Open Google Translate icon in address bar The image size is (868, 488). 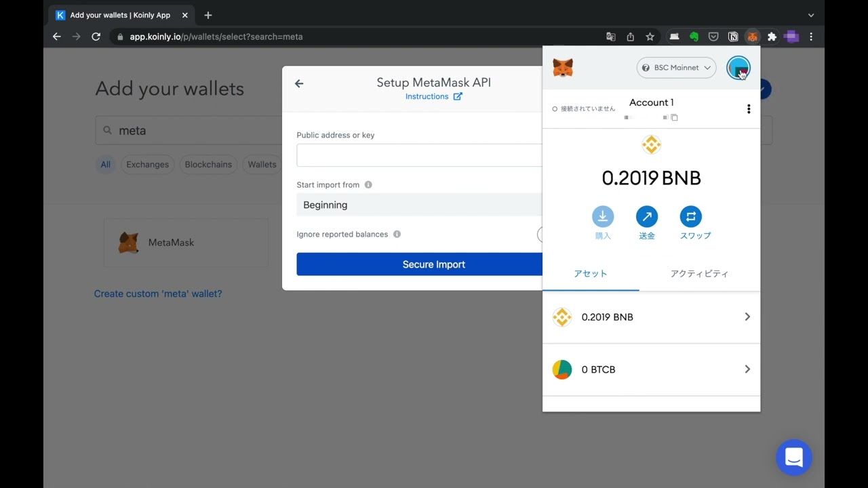tap(610, 37)
